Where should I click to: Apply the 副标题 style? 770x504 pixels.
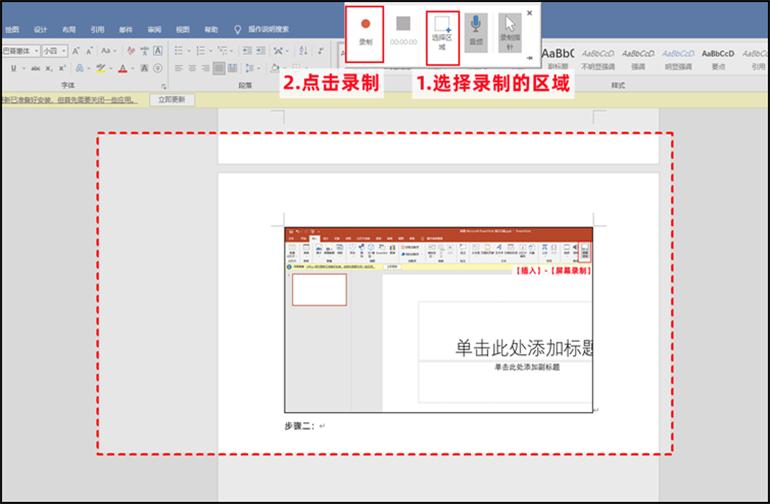557,58
